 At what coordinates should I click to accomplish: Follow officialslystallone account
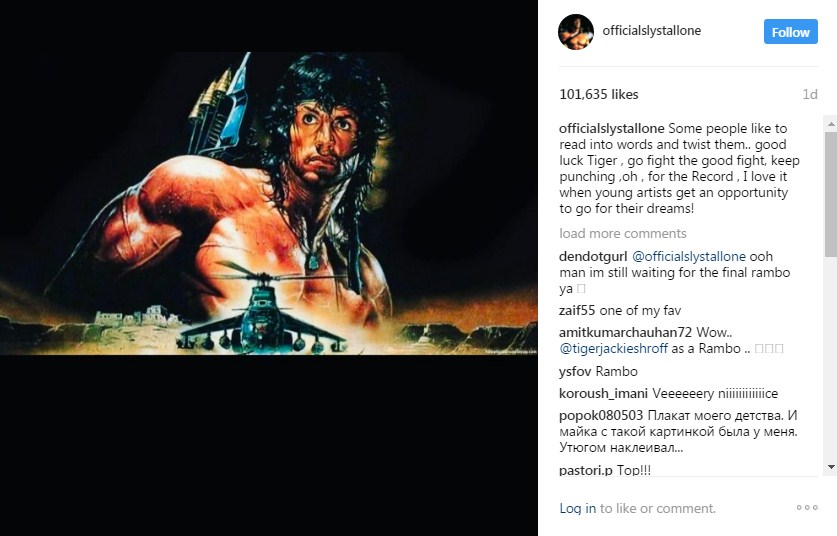[x=791, y=32]
